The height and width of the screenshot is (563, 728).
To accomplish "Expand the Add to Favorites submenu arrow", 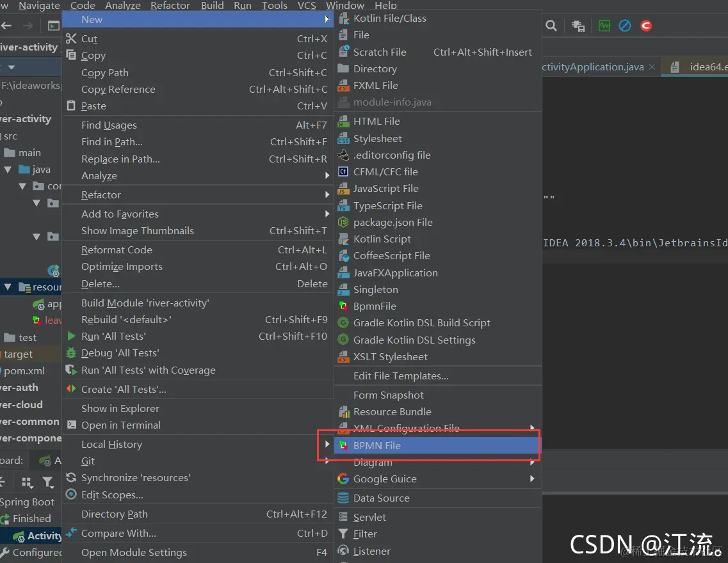I will coord(327,214).
